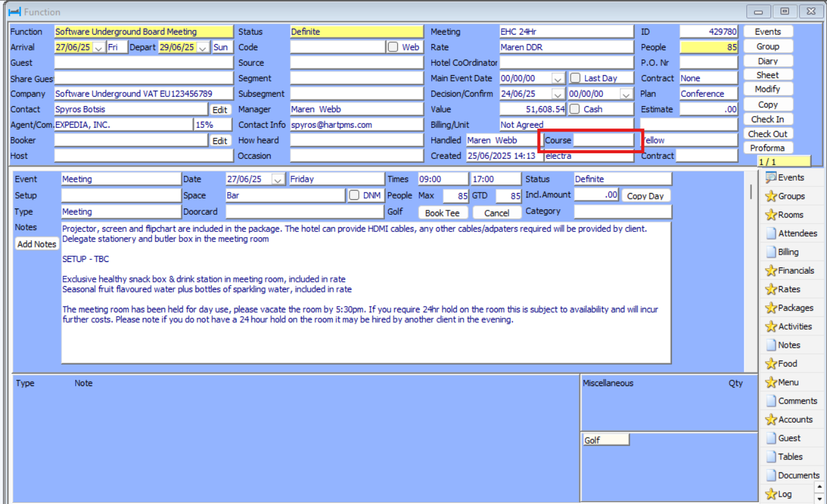827x504 pixels.
Task: Open the Comments page entry
Action: [x=792, y=401]
